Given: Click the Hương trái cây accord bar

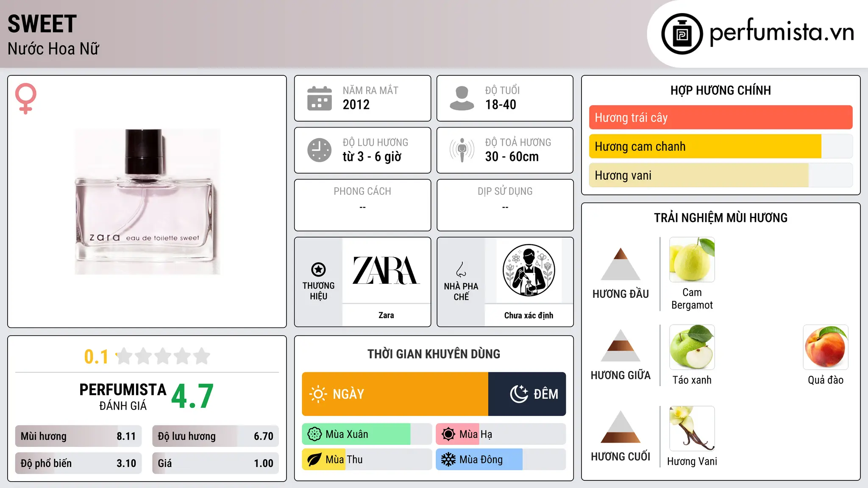Looking at the screenshot, I should 721,117.
